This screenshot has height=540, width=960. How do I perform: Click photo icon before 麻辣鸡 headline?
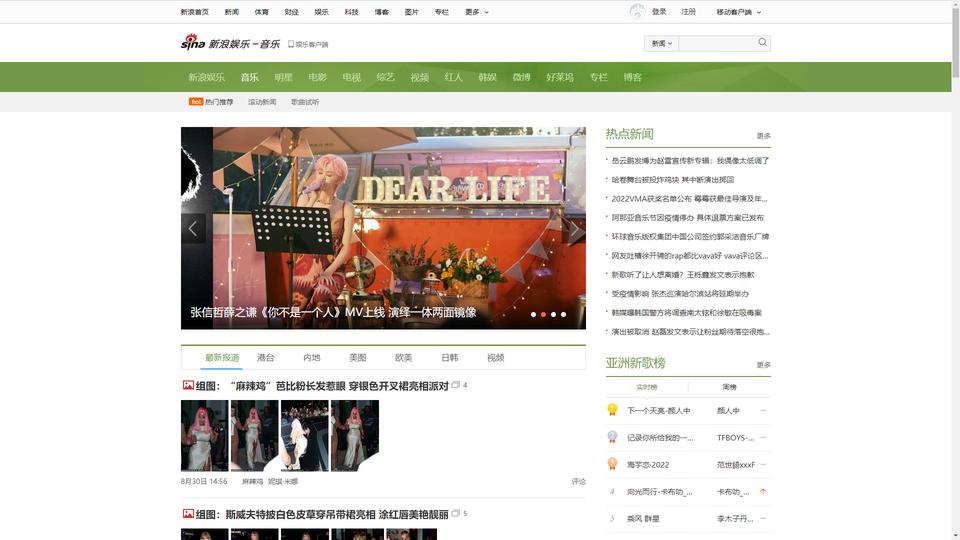click(x=188, y=385)
